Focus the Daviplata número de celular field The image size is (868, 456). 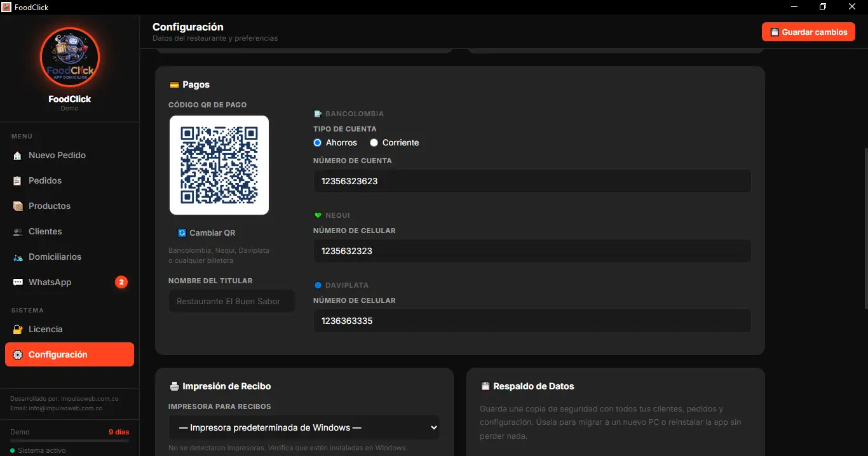pyautogui.click(x=532, y=321)
